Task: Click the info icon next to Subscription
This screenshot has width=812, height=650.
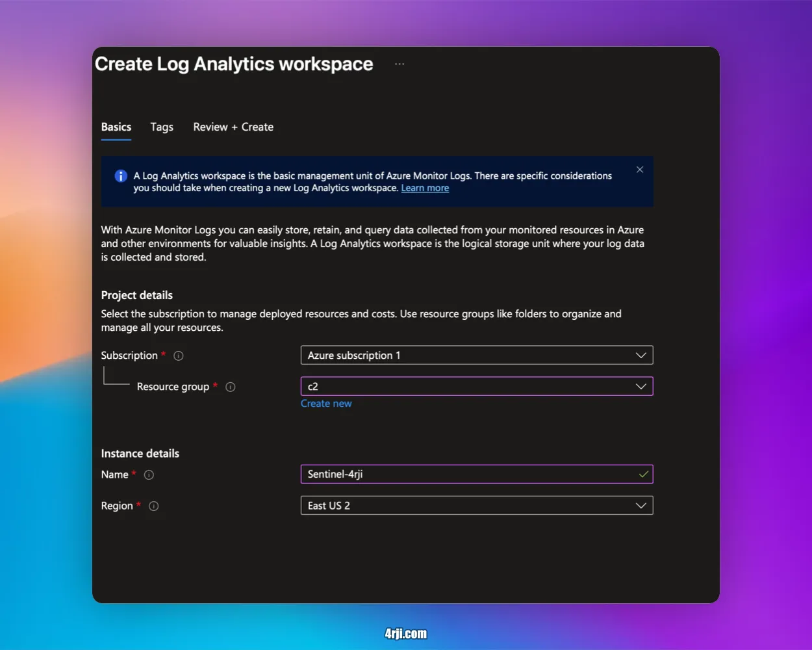Action: (179, 356)
